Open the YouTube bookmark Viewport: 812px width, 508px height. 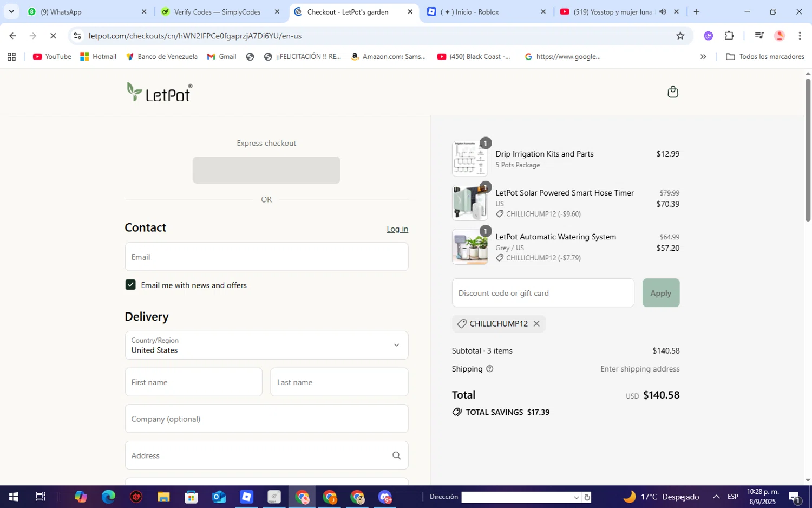[52, 56]
